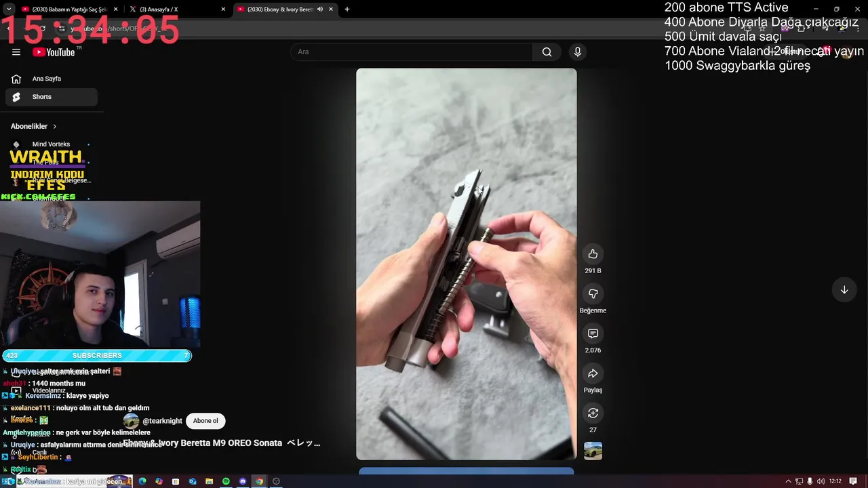Open the tab search dropdown arrow

click(8, 9)
